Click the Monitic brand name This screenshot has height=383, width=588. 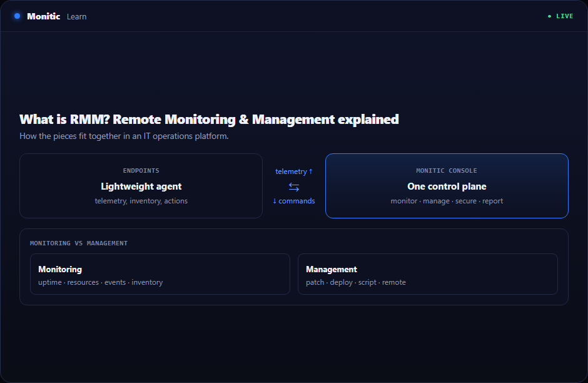(44, 16)
